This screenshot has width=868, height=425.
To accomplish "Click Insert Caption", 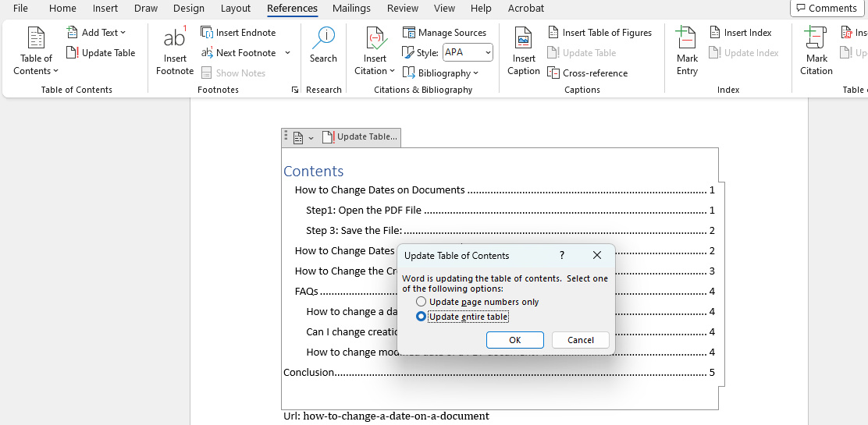I will tap(523, 51).
